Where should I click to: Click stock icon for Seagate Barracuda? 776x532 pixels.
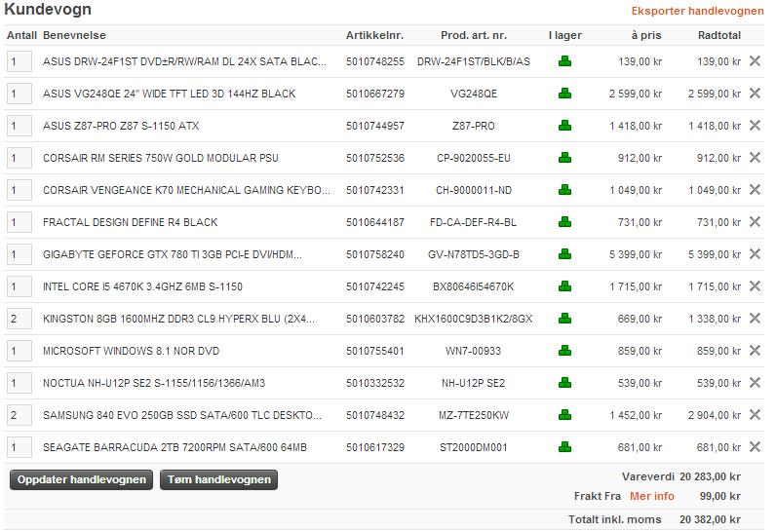(564, 447)
